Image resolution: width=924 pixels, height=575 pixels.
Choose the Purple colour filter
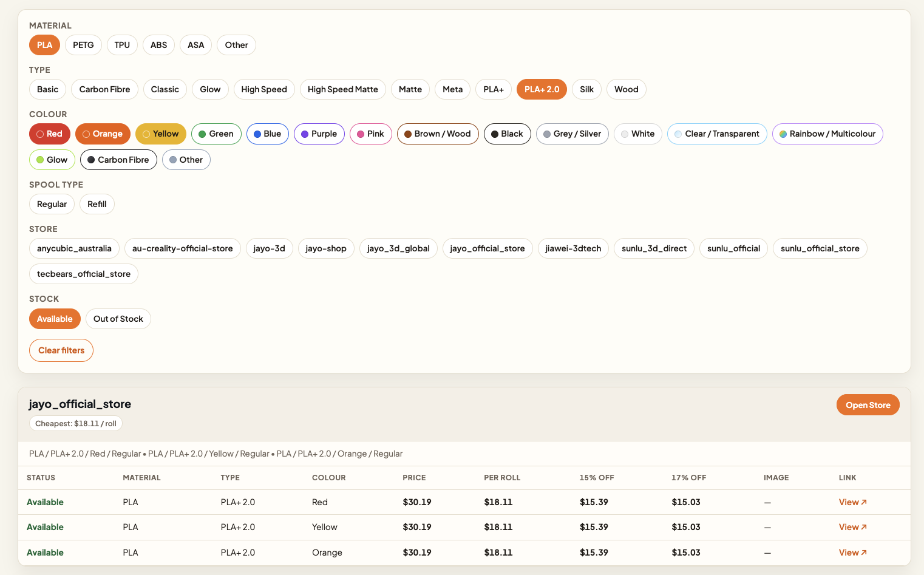[319, 134]
